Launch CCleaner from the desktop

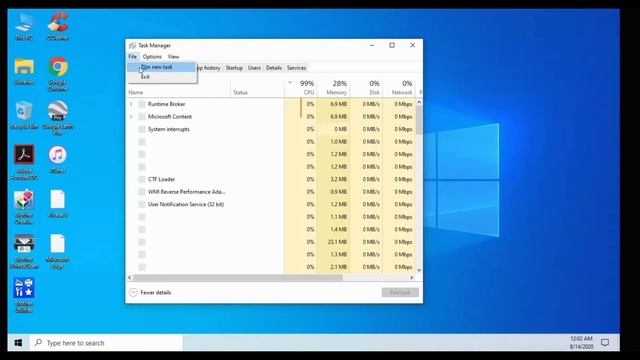[x=58, y=26]
